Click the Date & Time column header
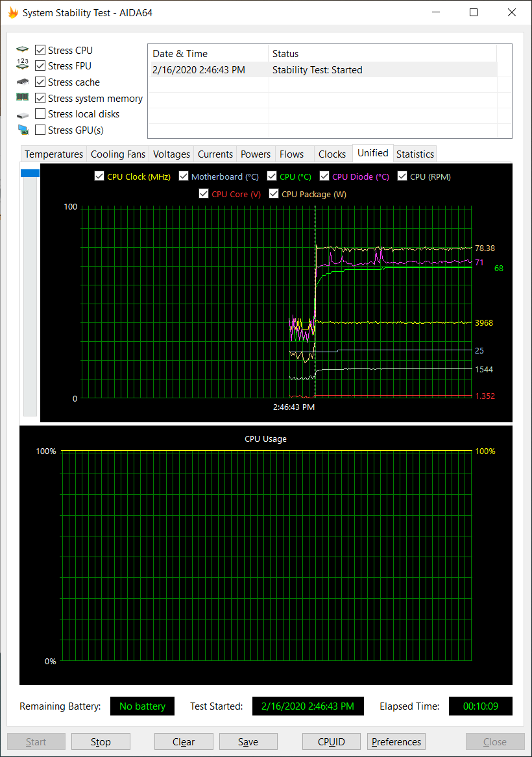532x757 pixels. click(x=208, y=54)
